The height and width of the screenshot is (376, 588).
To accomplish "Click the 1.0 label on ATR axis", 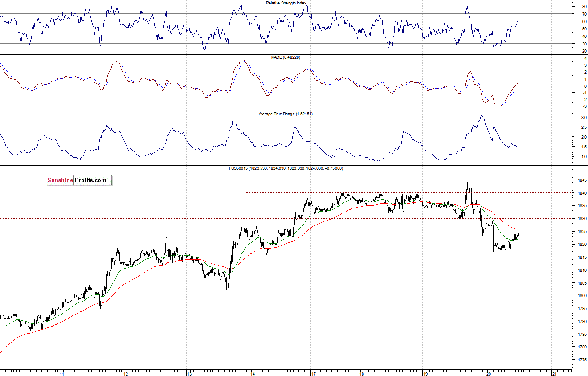I will (584, 157).
